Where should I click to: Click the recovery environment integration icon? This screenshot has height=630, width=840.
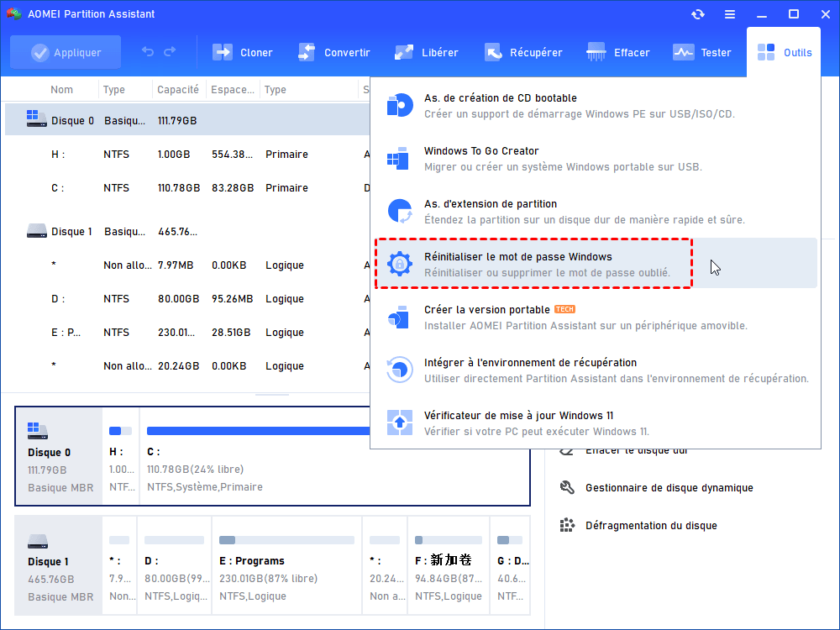click(400, 370)
